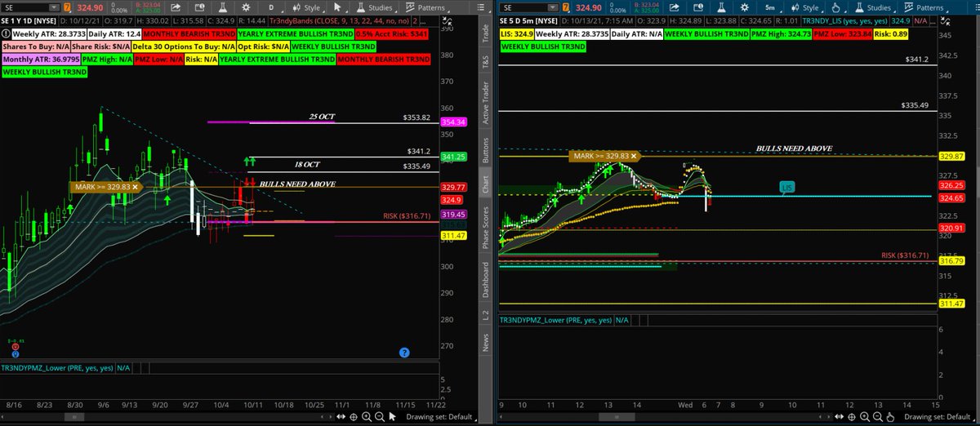Open the L2 side tab
The width and height of the screenshot is (980, 426).
[x=486, y=314]
